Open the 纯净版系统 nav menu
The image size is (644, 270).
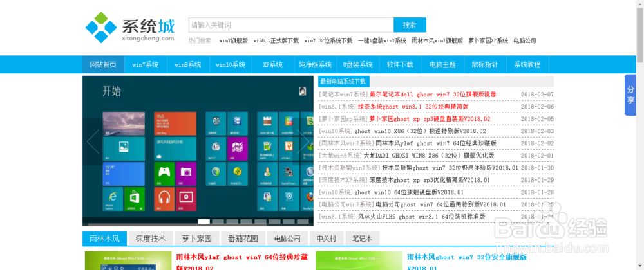pos(315,64)
